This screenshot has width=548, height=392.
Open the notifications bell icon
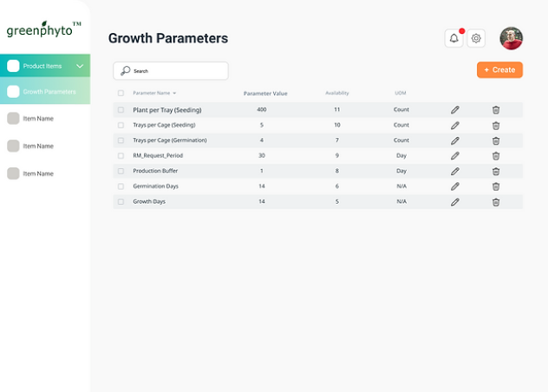(x=453, y=38)
